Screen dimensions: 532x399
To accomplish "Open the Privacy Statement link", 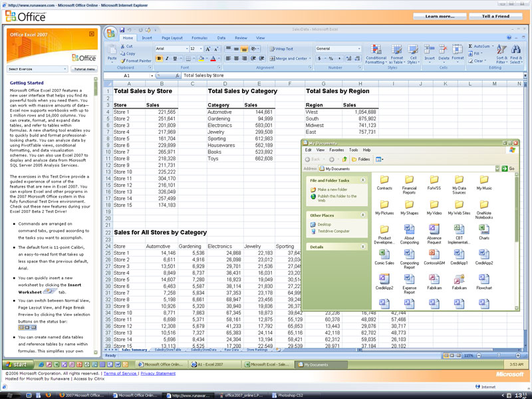I will pyautogui.click(x=158, y=373).
